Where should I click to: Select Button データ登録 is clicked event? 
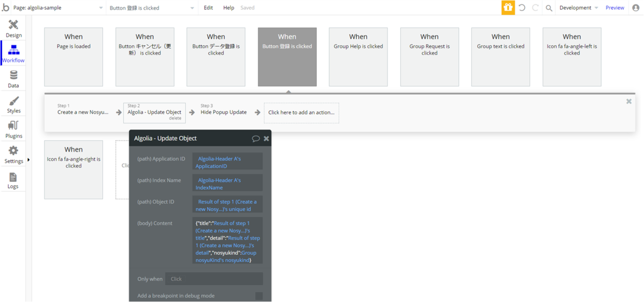[x=216, y=57]
